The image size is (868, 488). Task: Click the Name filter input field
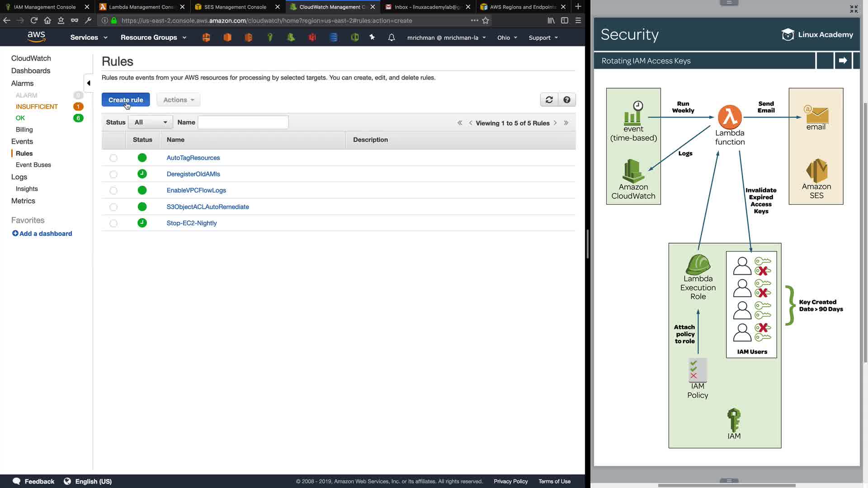tap(243, 122)
